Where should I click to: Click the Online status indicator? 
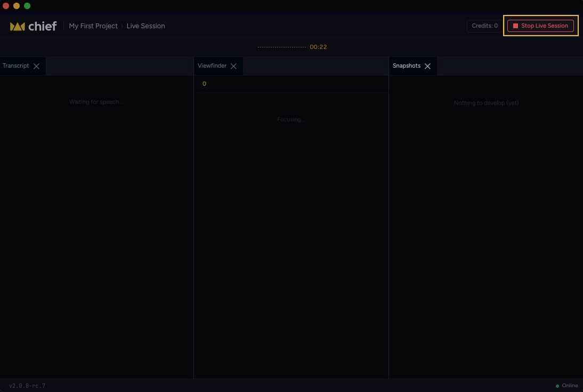(x=566, y=386)
